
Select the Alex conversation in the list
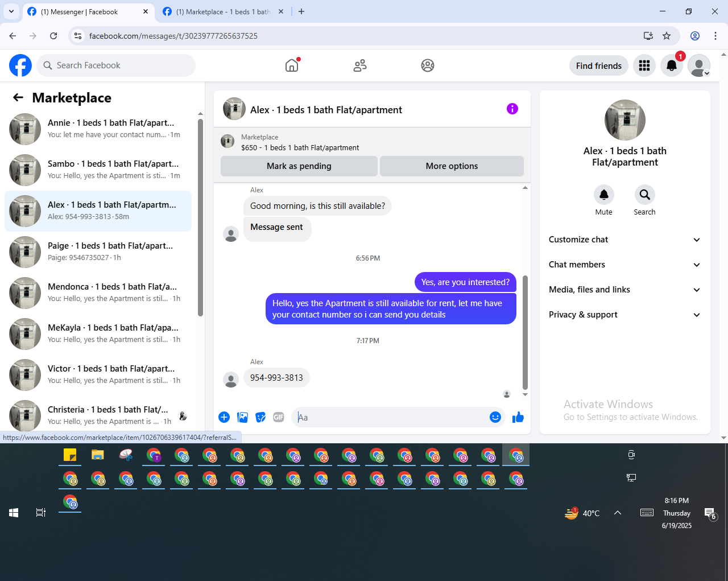[x=98, y=211]
